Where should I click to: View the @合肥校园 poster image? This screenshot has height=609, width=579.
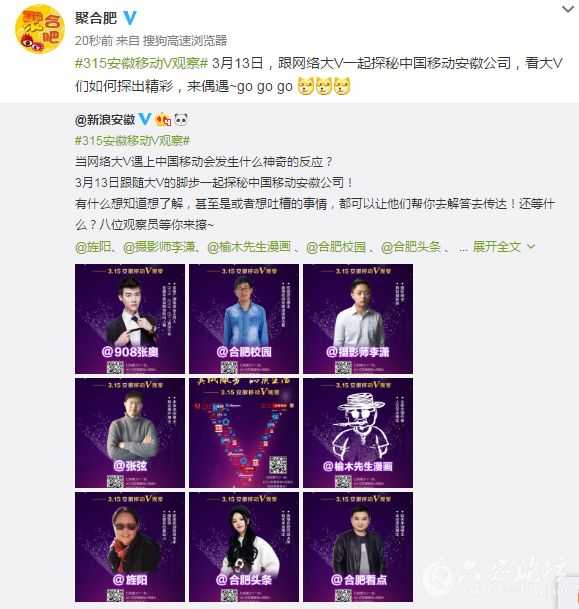[244, 319]
